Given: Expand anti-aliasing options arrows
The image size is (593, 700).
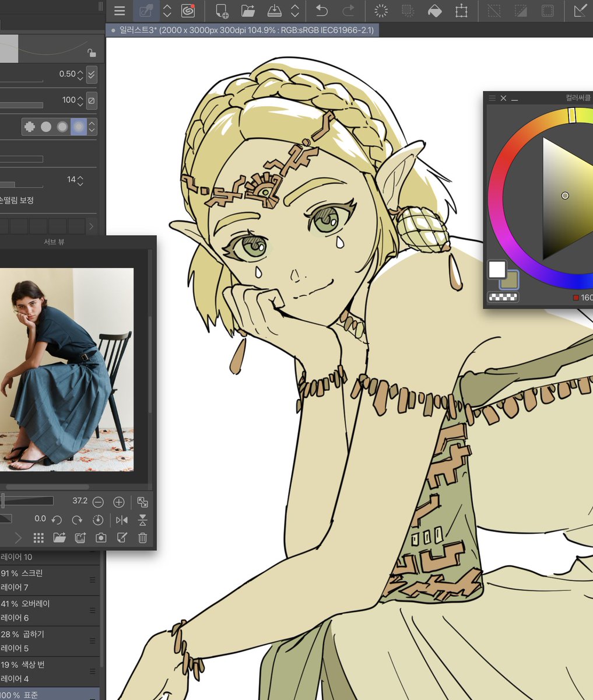Looking at the screenshot, I should pos(92,127).
